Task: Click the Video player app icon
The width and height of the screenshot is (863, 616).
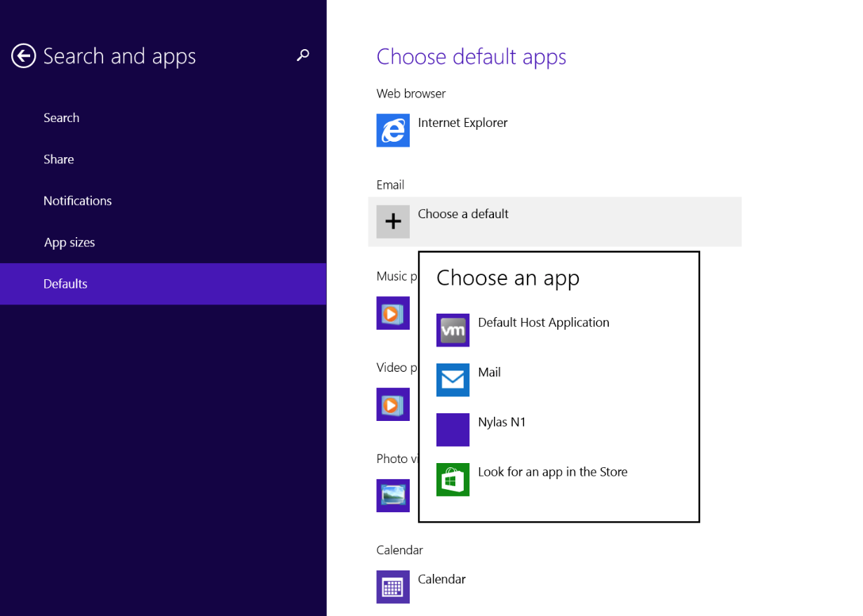Action: pyautogui.click(x=393, y=404)
